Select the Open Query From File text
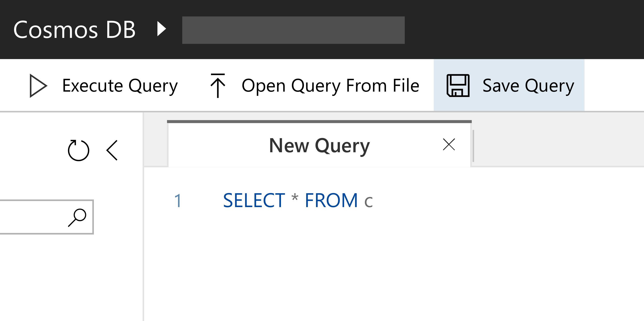Viewport: 644px width, 321px height. point(330,86)
